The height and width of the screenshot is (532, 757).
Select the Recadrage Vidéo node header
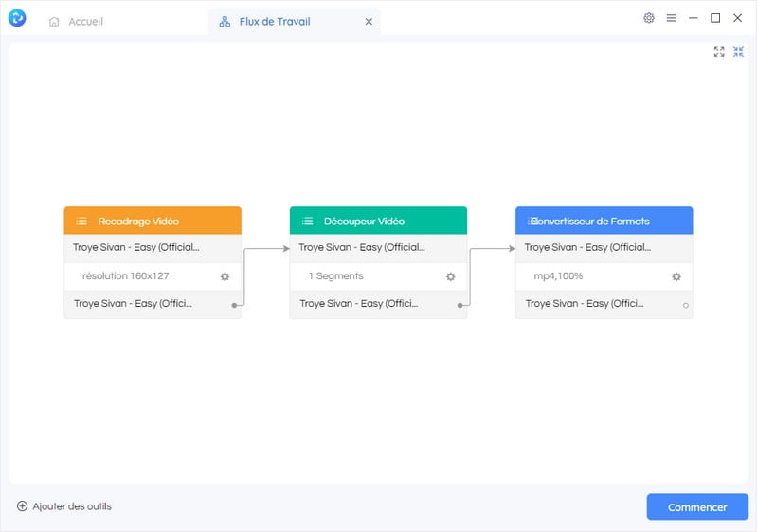tap(153, 221)
